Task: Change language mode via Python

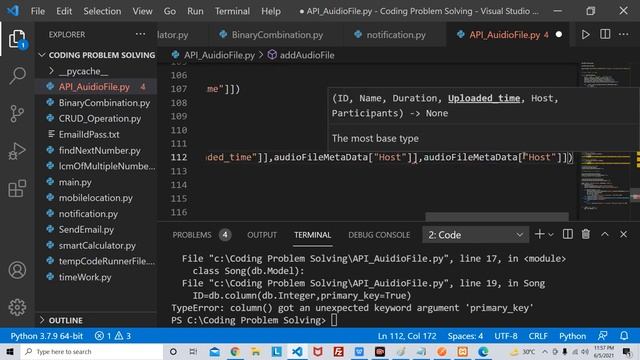Action: click(x=572, y=336)
